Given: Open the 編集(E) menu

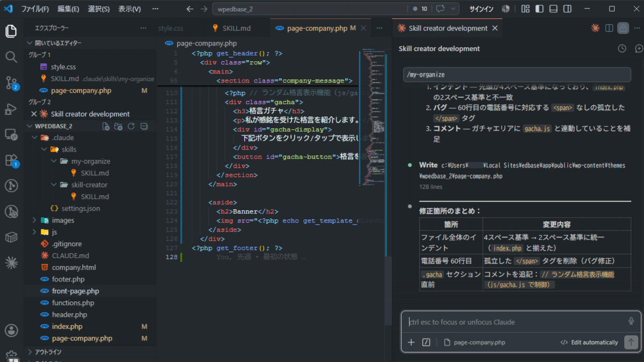Looking at the screenshot, I should [x=68, y=9].
